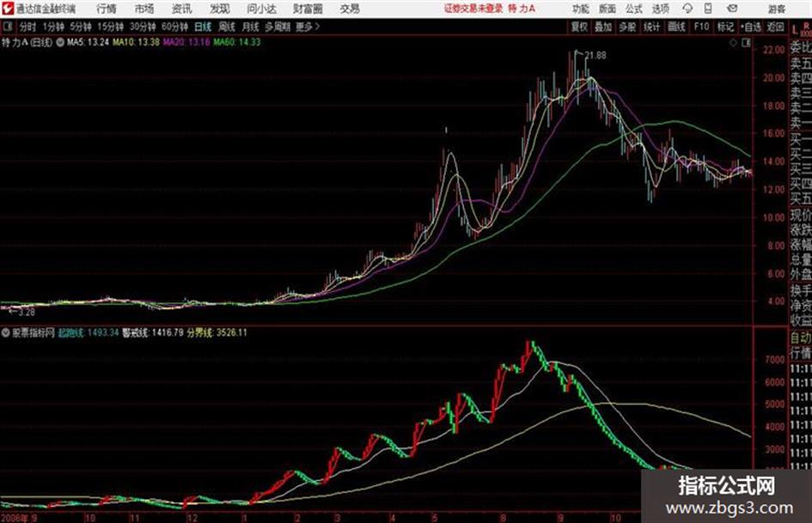This screenshot has width=812, height=523.
Task: Click the 多股 toolbar button
Action: pyautogui.click(x=627, y=27)
